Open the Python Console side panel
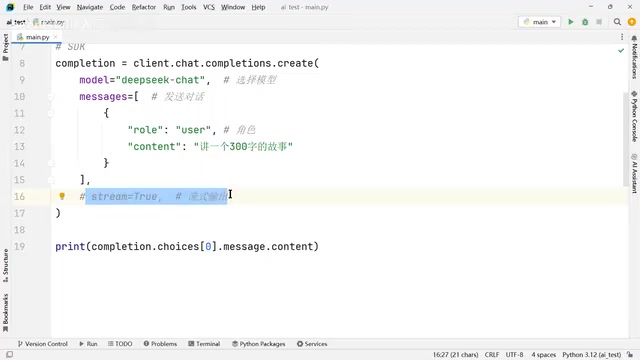 [x=634, y=116]
